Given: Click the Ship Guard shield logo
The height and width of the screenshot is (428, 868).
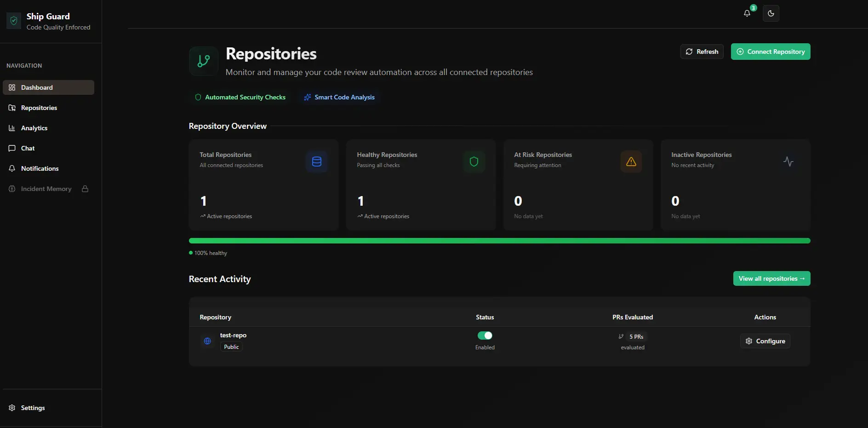Looking at the screenshot, I should pos(14,21).
